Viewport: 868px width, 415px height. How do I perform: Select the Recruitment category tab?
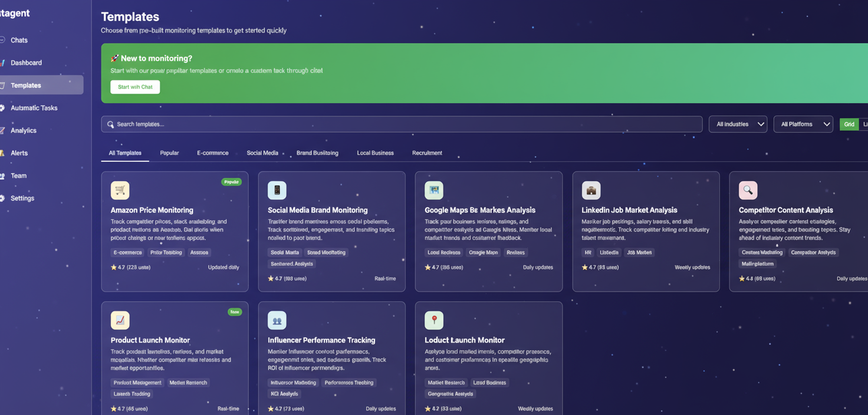coord(427,153)
